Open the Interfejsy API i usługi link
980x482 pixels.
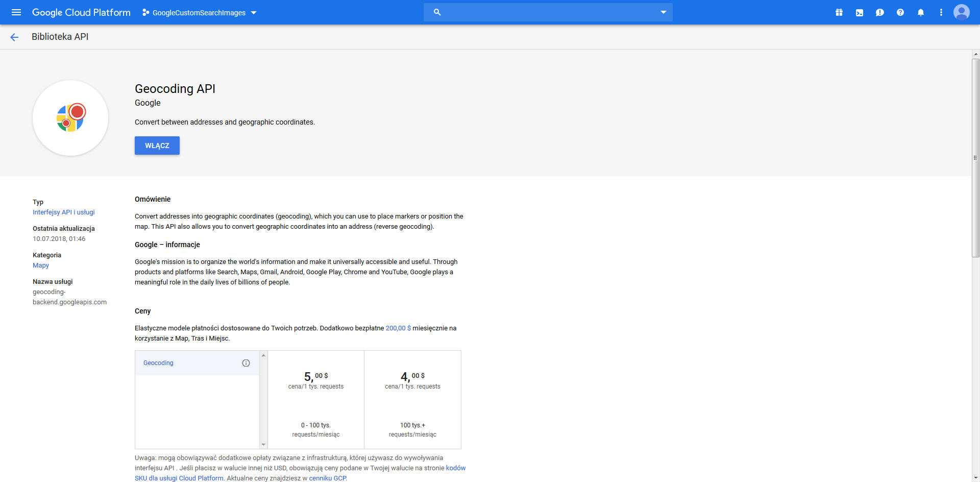pyautogui.click(x=64, y=212)
